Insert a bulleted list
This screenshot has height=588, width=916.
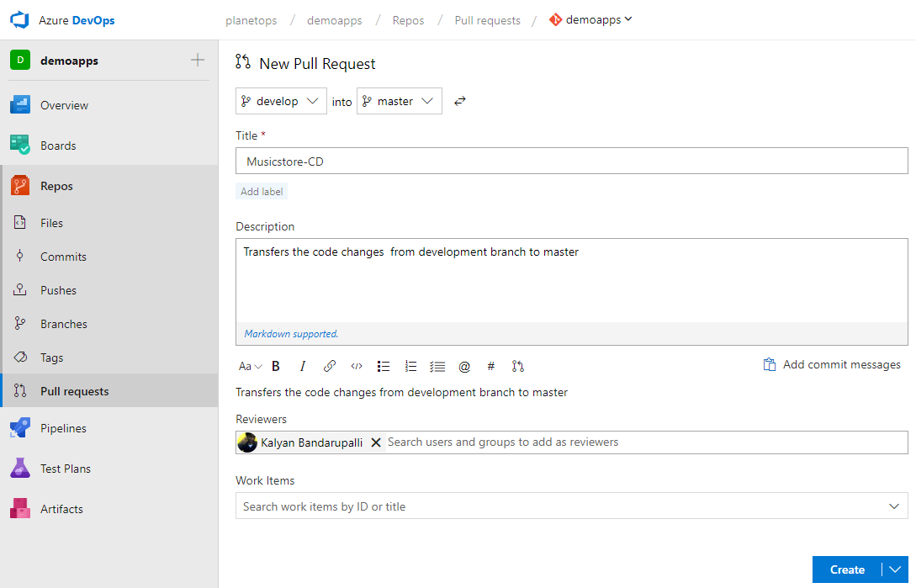(384, 367)
